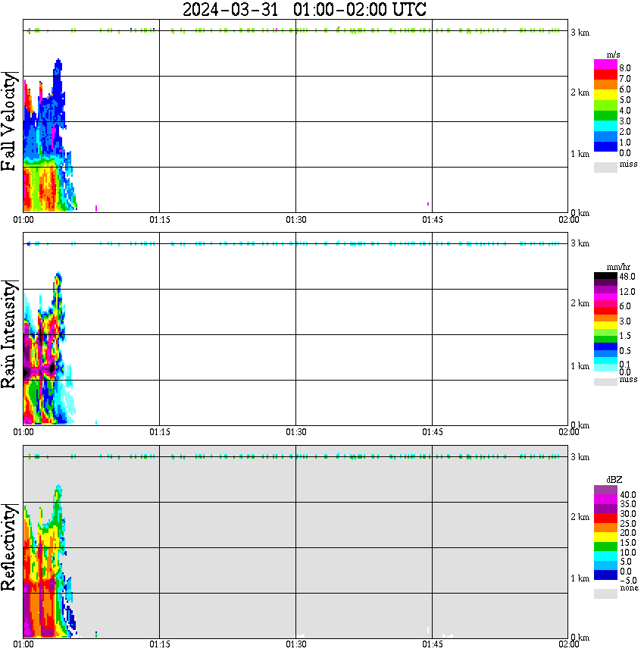Click the 02:00 tick under the Reflectivity panel

point(569,644)
